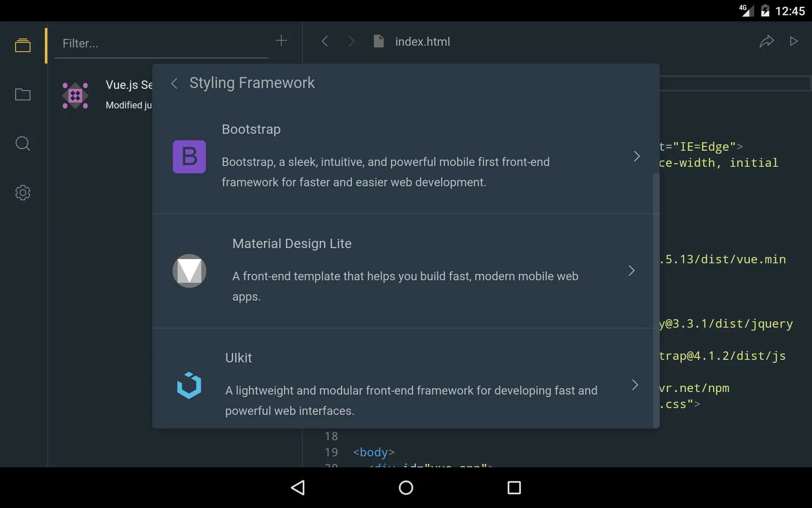Open the file browser folder icon
Image resolution: width=812 pixels, height=508 pixels.
(23, 94)
